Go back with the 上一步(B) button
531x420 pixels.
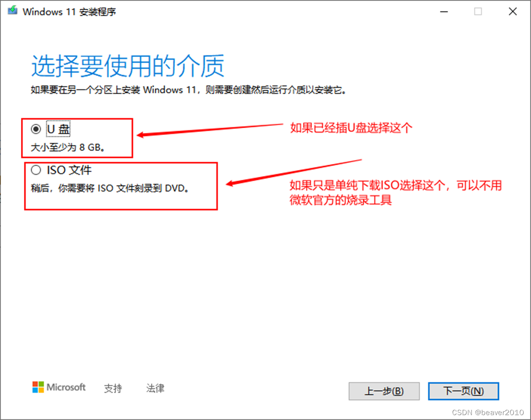coord(384,391)
